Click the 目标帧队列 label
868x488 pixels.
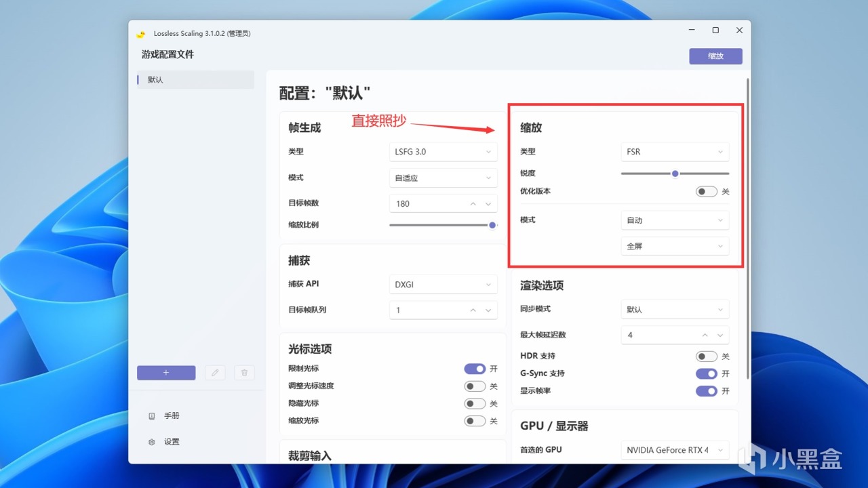[307, 310]
